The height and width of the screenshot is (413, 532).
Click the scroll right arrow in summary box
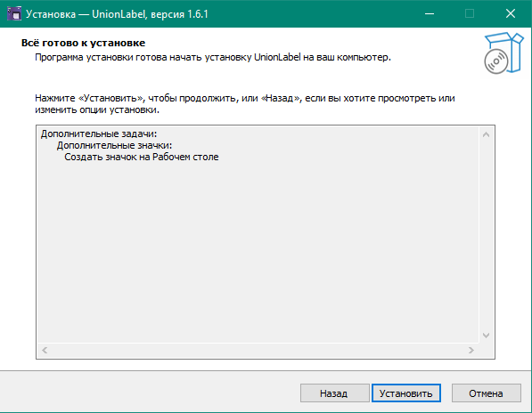471,350
